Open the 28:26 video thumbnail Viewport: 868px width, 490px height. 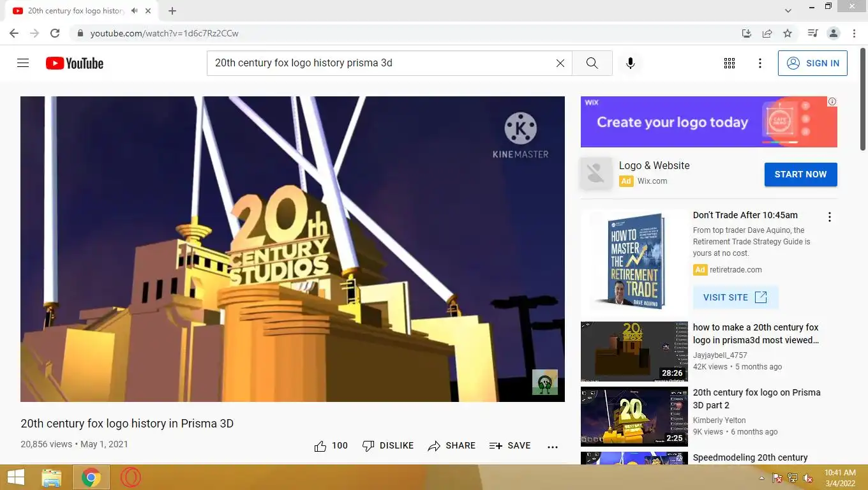(x=634, y=352)
